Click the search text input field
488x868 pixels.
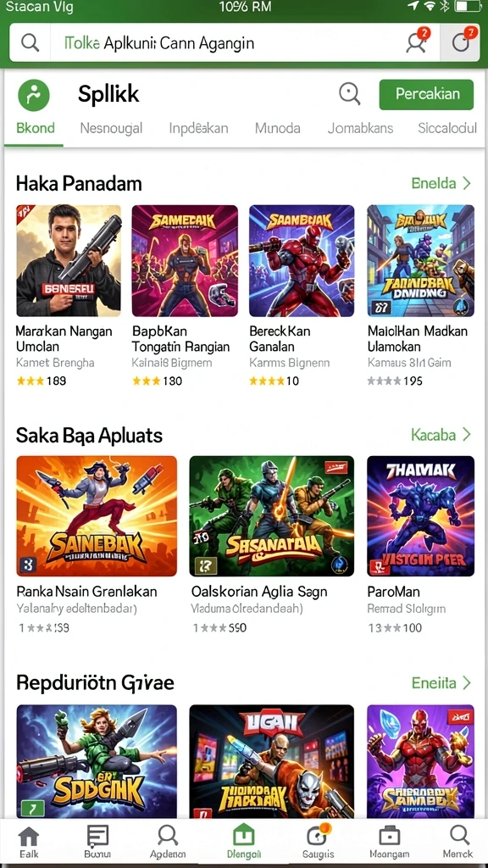[x=224, y=42]
